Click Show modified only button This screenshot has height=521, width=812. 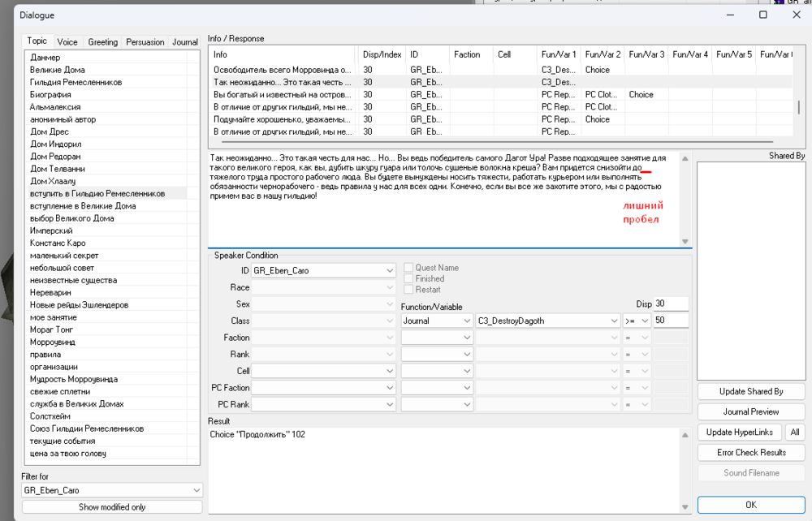pyautogui.click(x=112, y=506)
